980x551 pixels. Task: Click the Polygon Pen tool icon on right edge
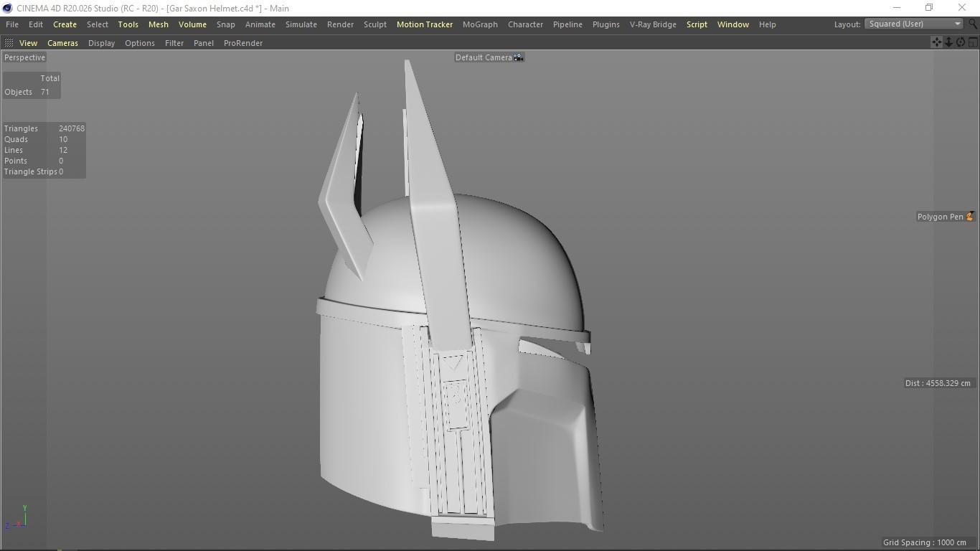[x=970, y=216]
